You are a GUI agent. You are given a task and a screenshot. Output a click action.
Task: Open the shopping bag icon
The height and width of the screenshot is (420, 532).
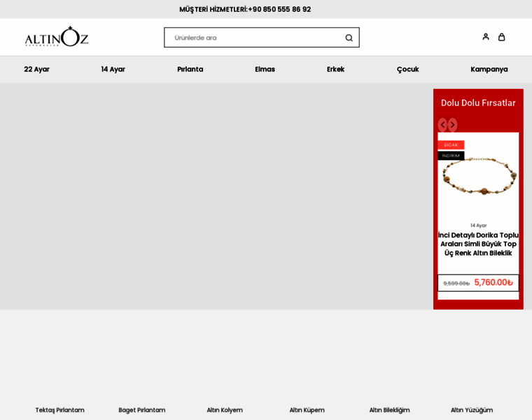click(501, 36)
